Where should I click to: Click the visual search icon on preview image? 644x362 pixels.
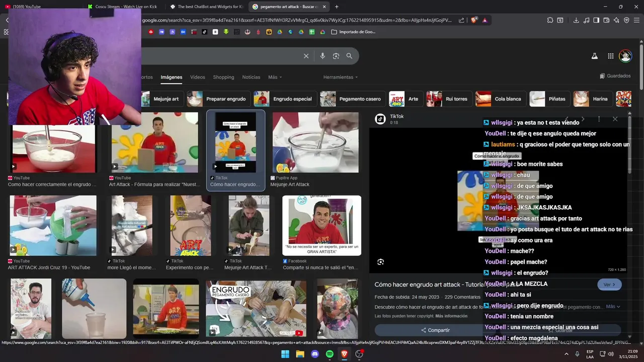380,261
